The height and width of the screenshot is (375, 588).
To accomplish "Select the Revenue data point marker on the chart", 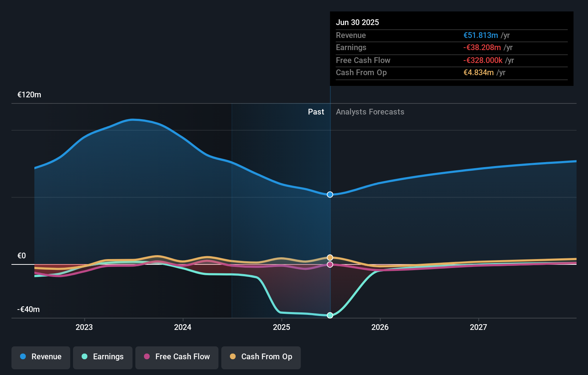I will tap(330, 195).
